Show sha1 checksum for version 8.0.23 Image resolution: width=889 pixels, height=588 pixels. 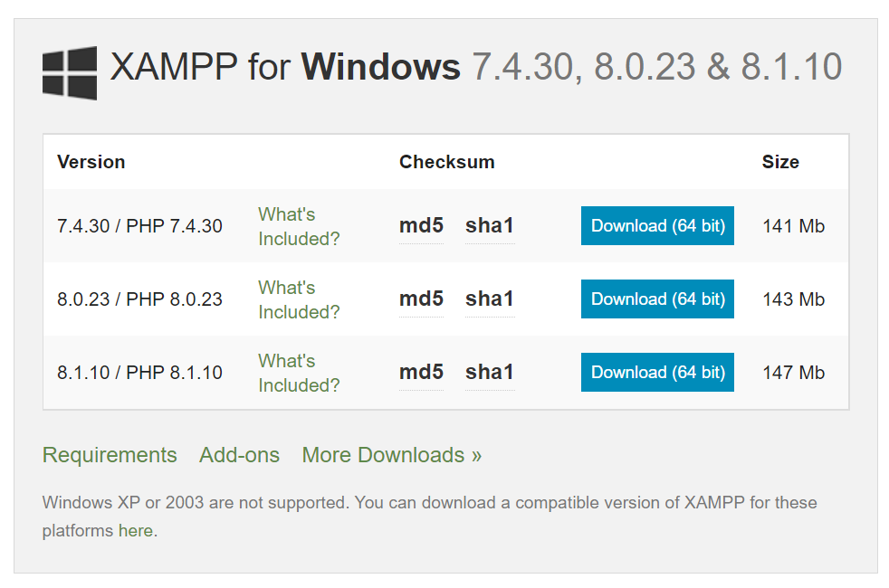(489, 299)
